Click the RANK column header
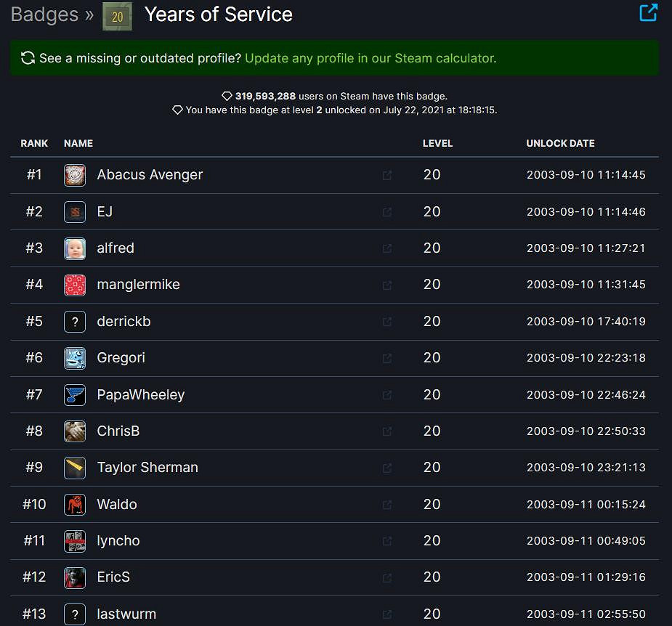 point(34,143)
